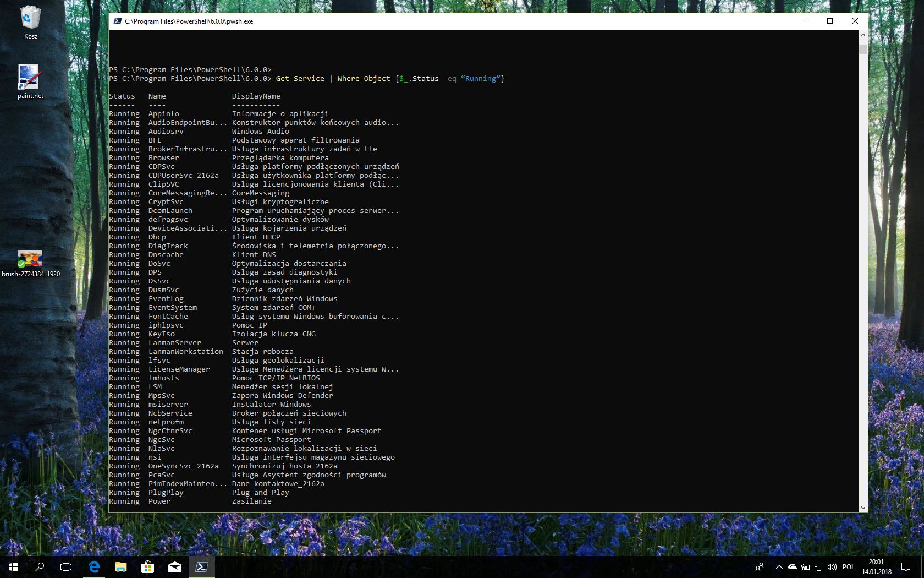
Task: Click the BFE service name
Action: [155, 140]
